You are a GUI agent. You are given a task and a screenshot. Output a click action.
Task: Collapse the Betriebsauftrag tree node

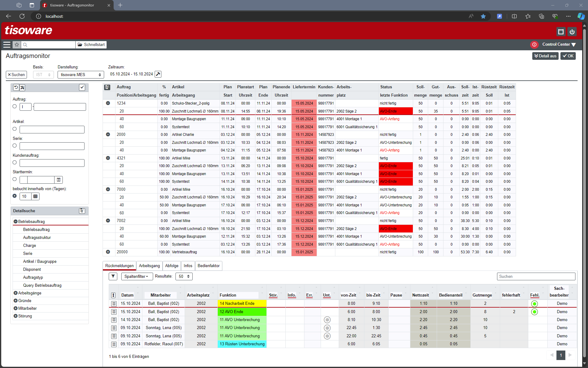[x=15, y=222]
